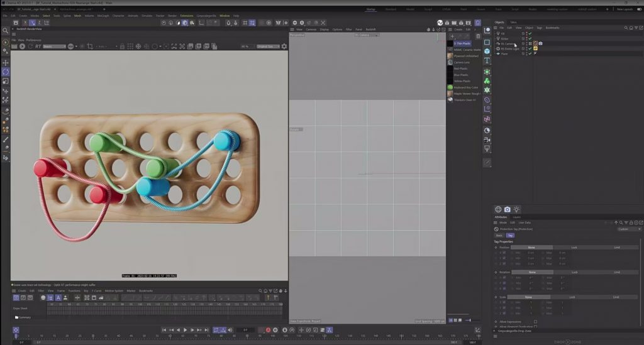The width and height of the screenshot is (644, 345).
Task: Click Position Lock button in Tag Properties
Action: [574, 248]
